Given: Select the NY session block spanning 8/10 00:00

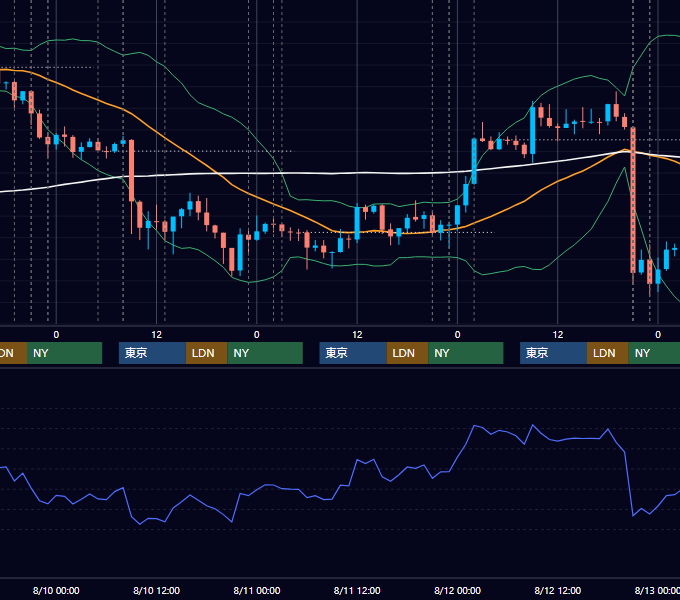Looking at the screenshot, I should point(64,353).
